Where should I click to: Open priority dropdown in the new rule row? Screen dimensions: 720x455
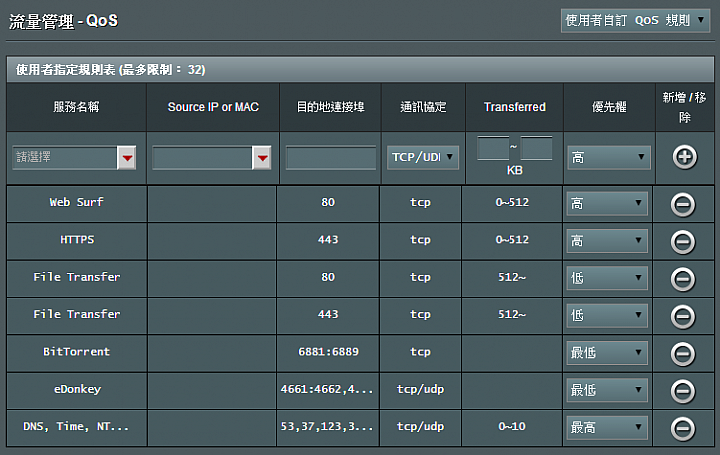click(x=608, y=158)
